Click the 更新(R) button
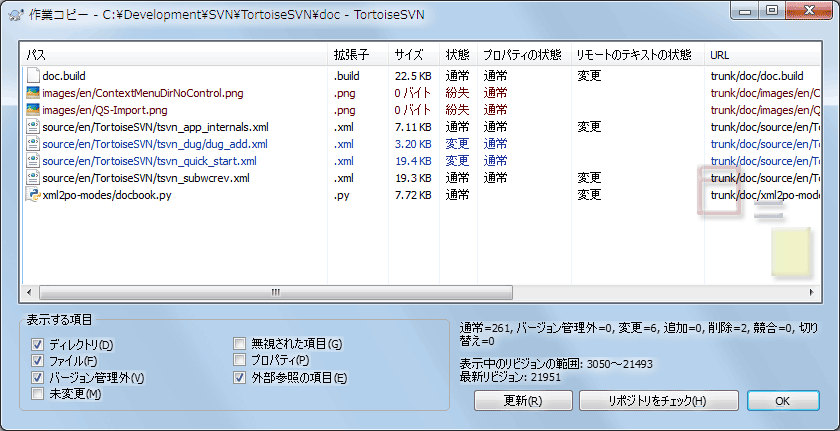Viewport: 840px width, 431px height. coord(523,400)
